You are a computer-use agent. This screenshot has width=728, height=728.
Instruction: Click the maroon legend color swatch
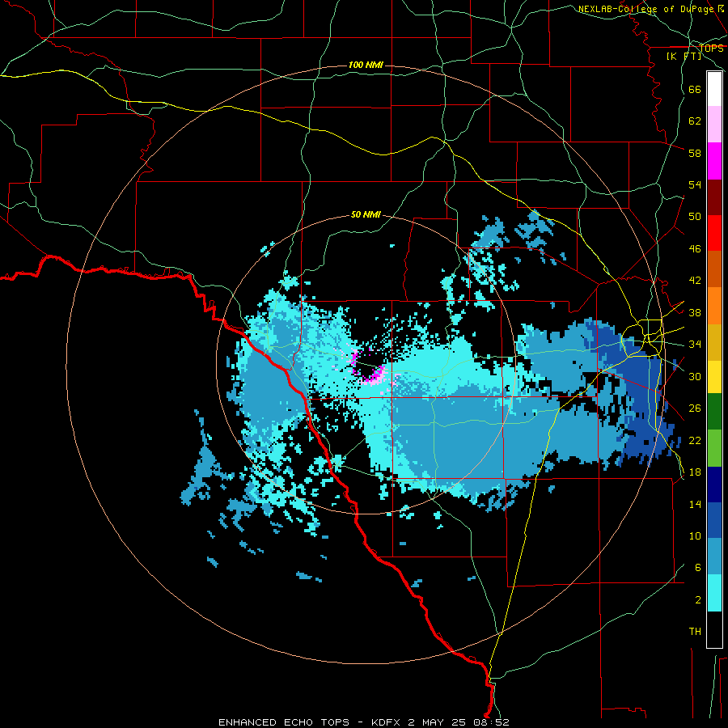pos(714,197)
